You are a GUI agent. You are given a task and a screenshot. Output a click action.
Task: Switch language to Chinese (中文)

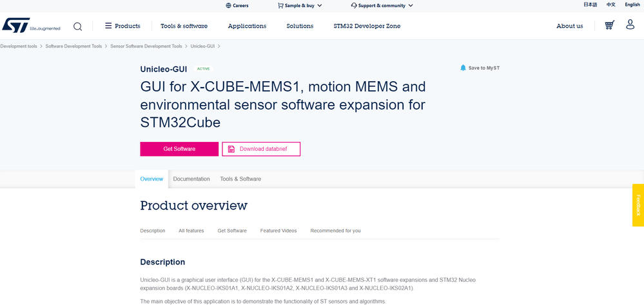(611, 5)
